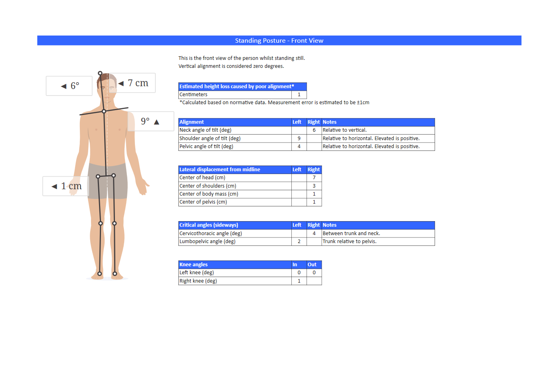Click the top-of-head marker on the figure
This screenshot has height=392, width=558.
coord(100,73)
